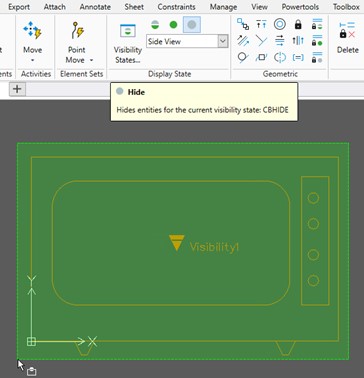Click the Point Move tool icon
This screenshot has width=364, height=378.
coord(77,30)
